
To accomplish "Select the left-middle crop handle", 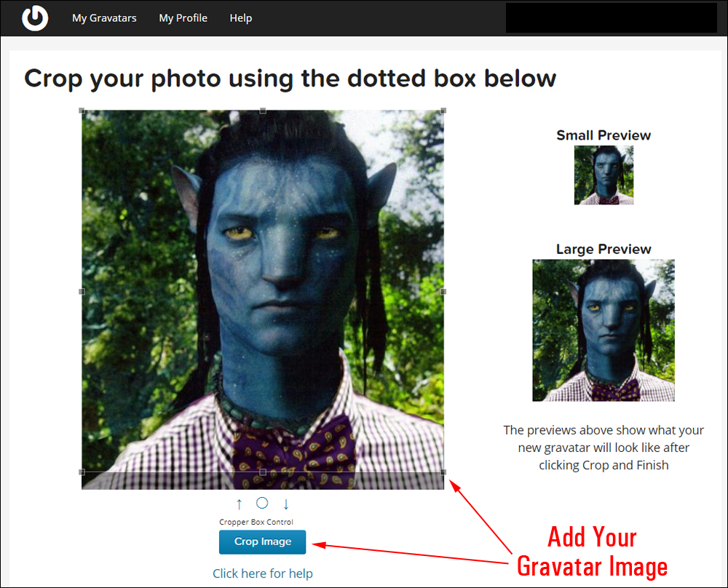I will (82, 291).
